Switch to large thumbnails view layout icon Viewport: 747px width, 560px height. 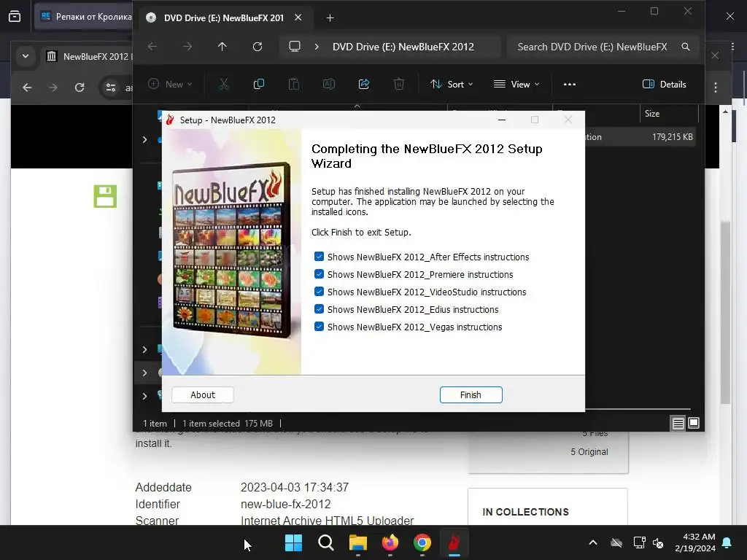[694, 423]
